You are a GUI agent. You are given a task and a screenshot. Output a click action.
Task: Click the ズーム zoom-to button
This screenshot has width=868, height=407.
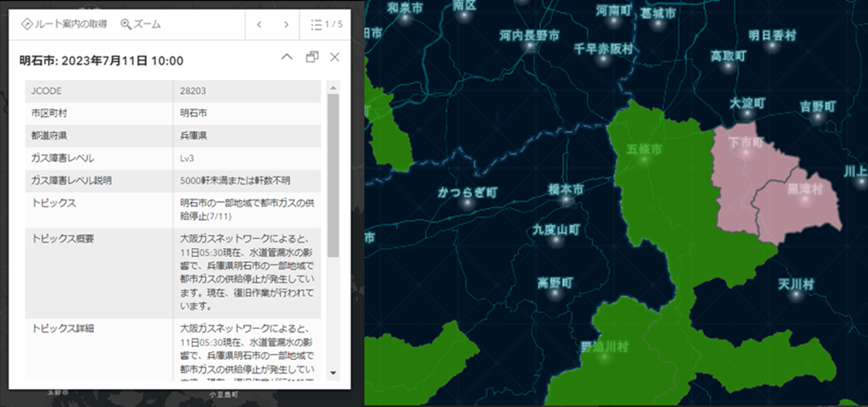[x=141, y=25]
